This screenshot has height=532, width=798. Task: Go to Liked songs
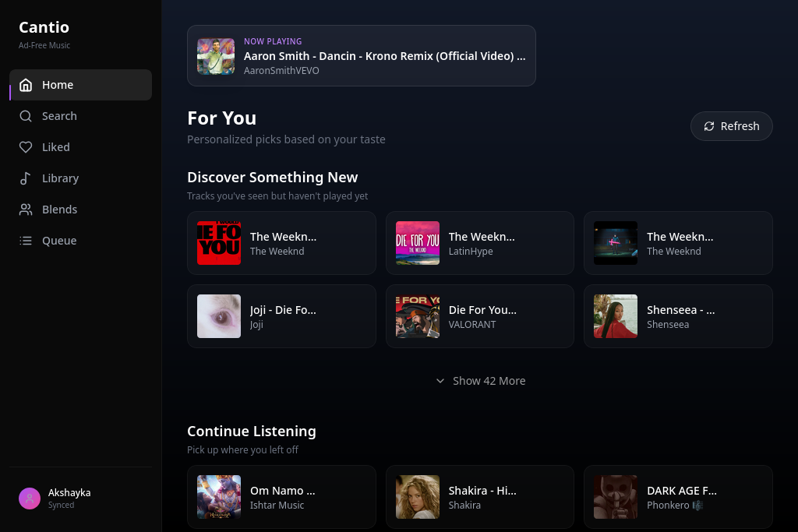point(80,147)
